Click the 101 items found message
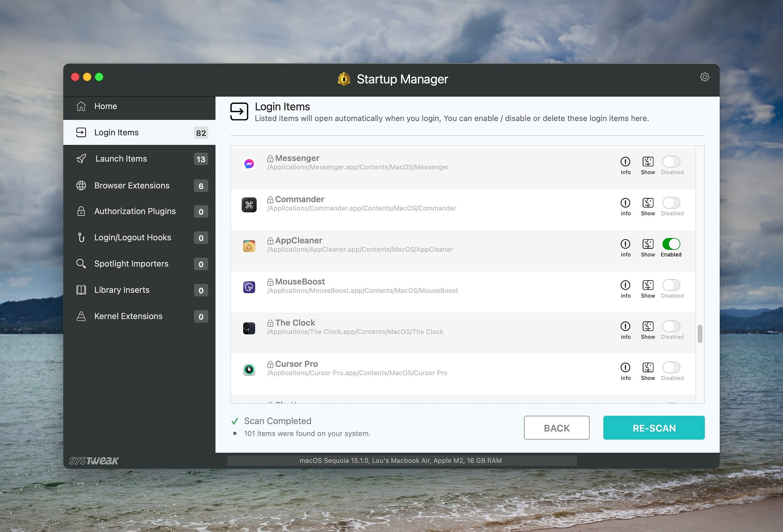This screenshot has width=783, height=532. 307,434
